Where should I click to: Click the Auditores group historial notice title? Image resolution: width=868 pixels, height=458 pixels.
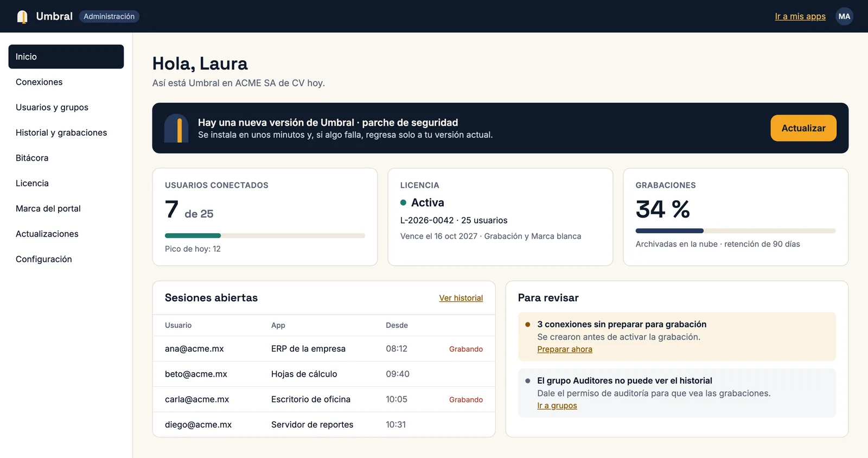pos(624,381)
